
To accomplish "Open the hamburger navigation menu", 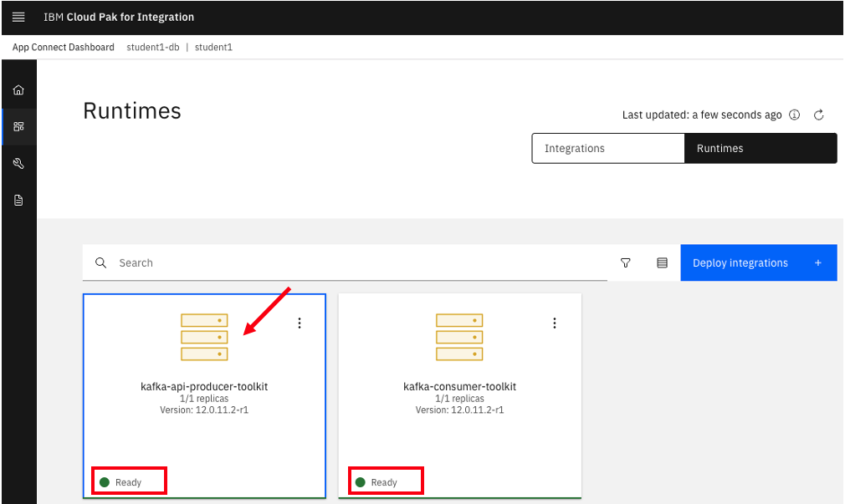I will click(18, 17).
